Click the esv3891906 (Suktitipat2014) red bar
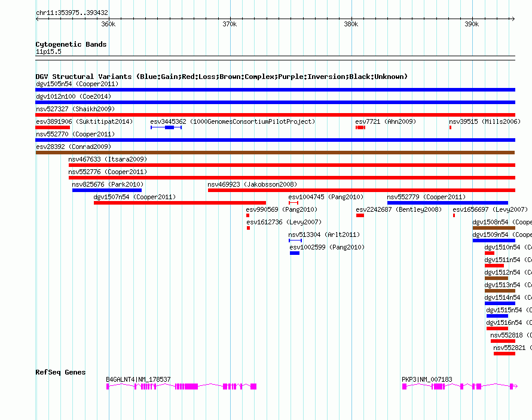This screenshot has width=532, height=420. pos(53,127)
